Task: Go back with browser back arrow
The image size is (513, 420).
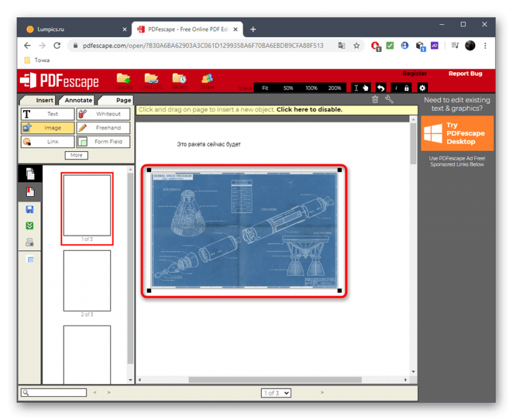Action: coord(27,46)
